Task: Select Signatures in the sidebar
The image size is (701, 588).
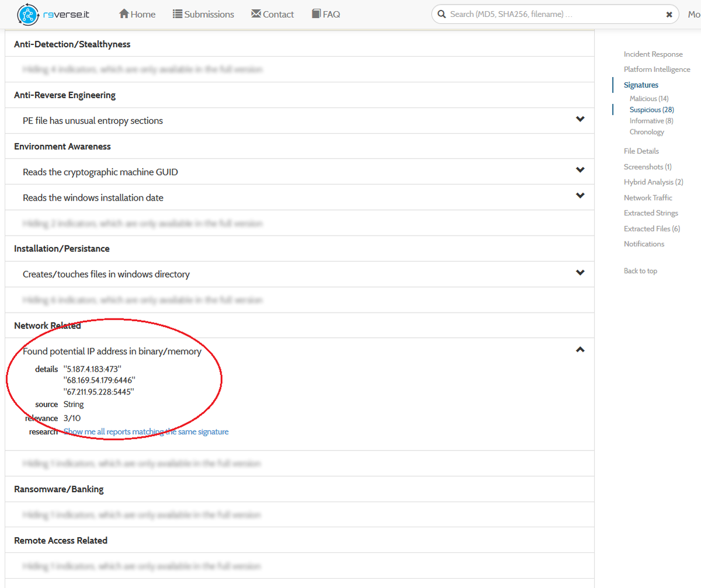Action: point(641,85)
